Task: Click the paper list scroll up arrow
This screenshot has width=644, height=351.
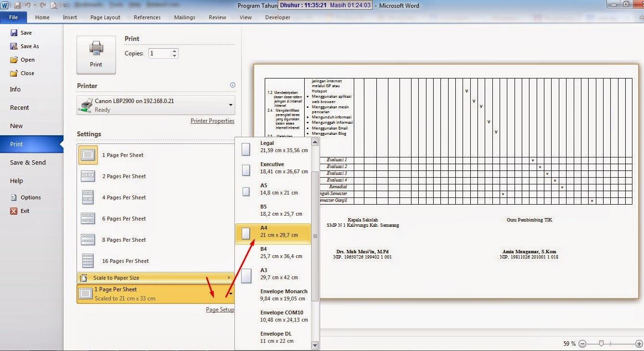Action: (315, 142)
